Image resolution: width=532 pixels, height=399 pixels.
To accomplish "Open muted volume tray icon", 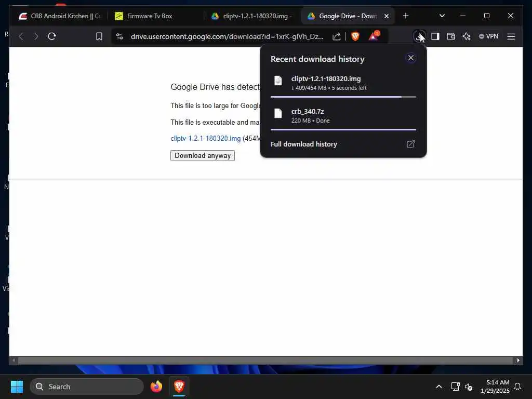I will 469,387.
